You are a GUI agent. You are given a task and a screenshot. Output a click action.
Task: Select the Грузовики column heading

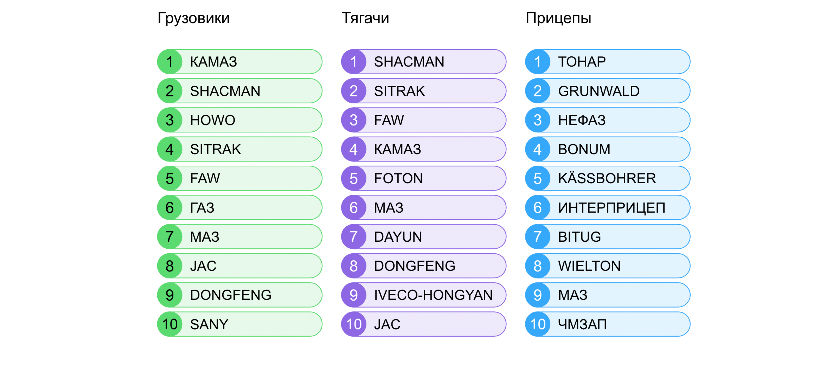pyautogui.click(x=193, y=19)
